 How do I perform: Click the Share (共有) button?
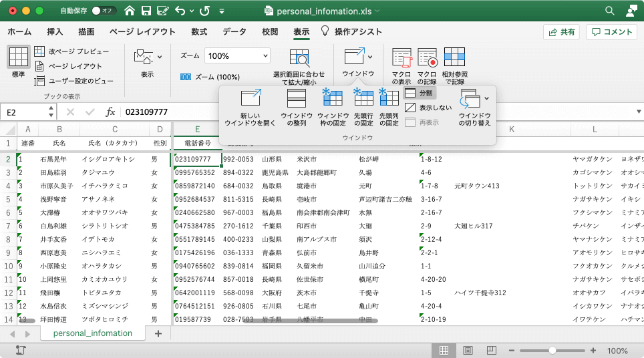tap(561, 31)
